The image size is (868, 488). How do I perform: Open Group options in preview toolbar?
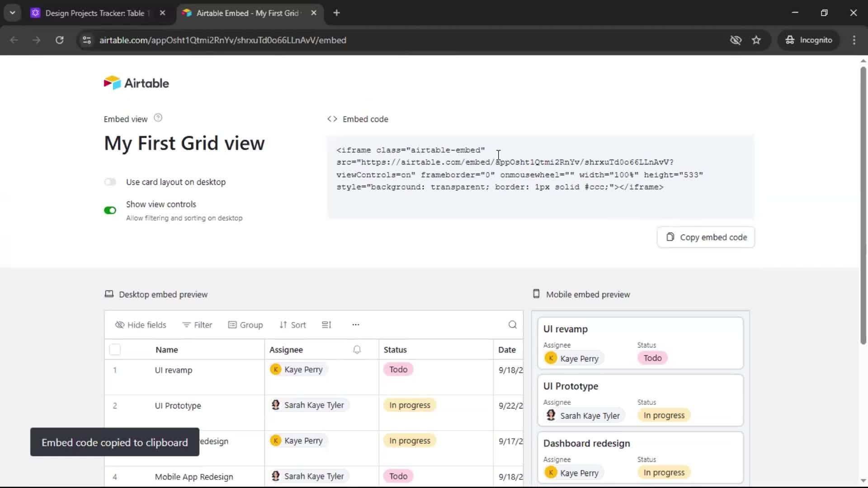pyautogui.click(x=245, y=325)
